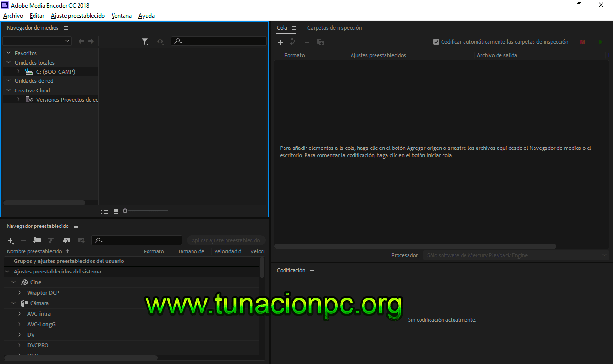Click the green Start Queue play button
The image size is (613, 364).
click(x=601, y=42)
